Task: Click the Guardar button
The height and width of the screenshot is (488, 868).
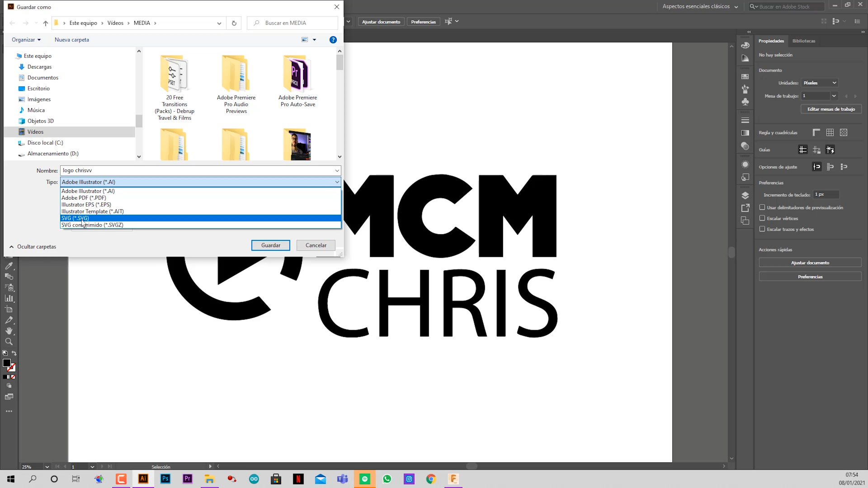Action: (270, 245)
